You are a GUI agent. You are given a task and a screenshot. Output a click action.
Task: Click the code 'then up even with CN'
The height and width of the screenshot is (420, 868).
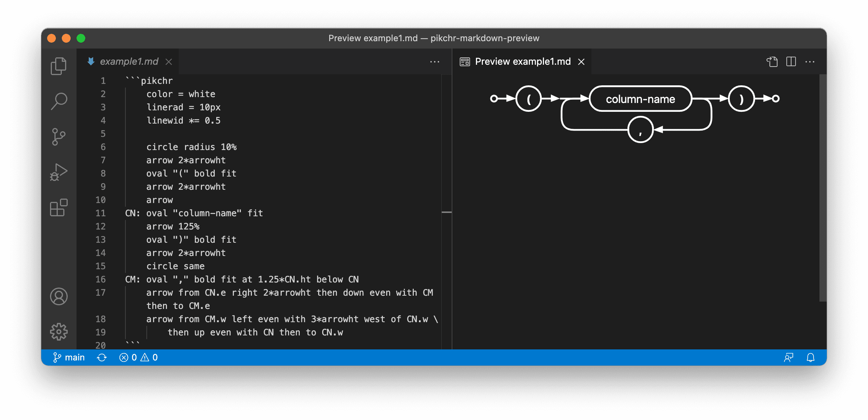pos(221,332)
